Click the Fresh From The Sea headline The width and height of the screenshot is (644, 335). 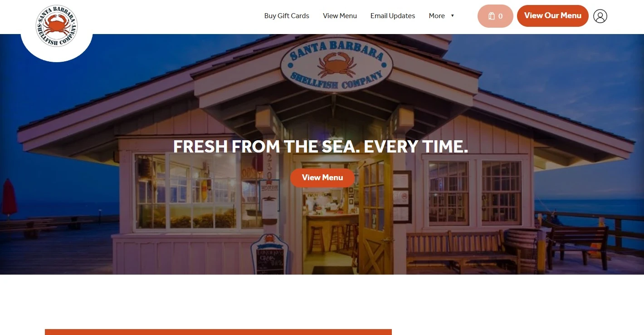click(321, 147)
